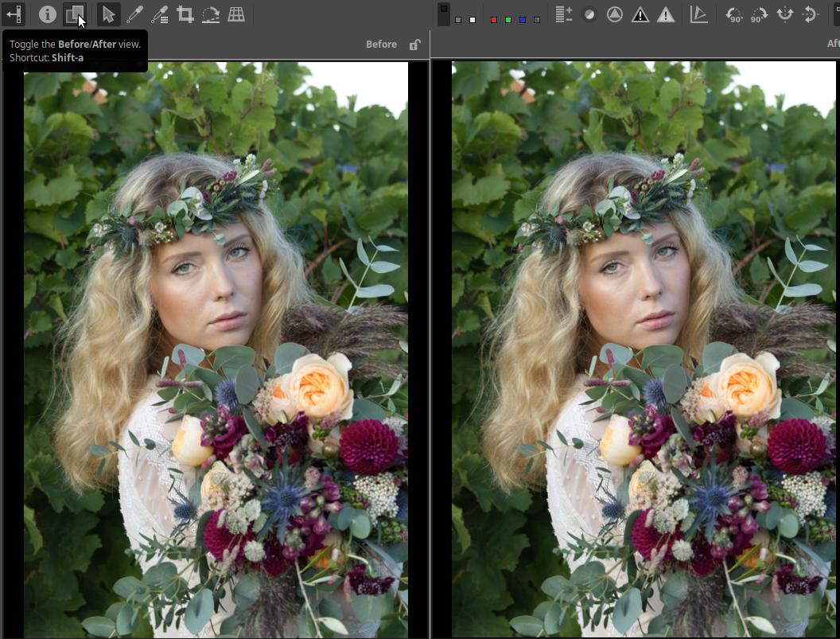Rotate the image left 90 degrees
The width and height of the screenshot is (840, 639).
734,14
